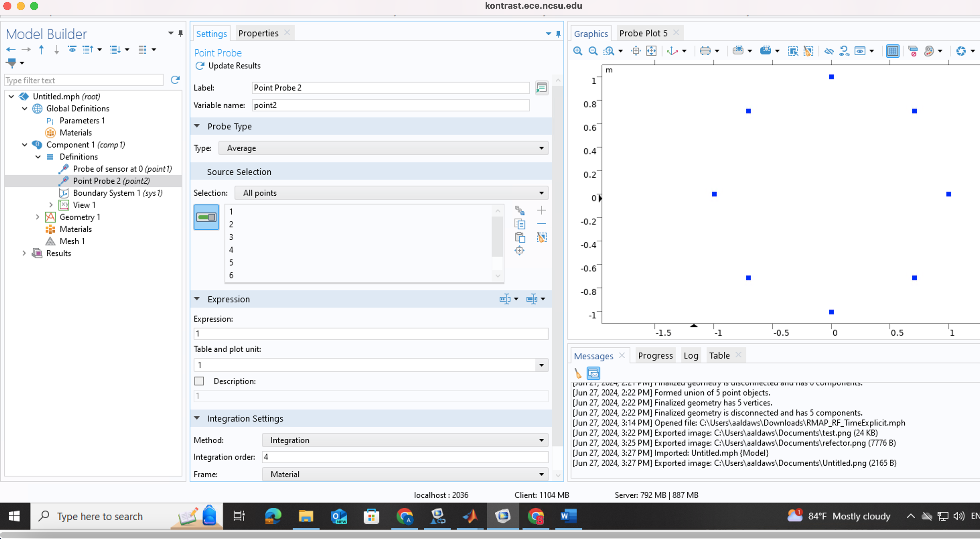Open the All points Selection dropdown

pos(391,193)
